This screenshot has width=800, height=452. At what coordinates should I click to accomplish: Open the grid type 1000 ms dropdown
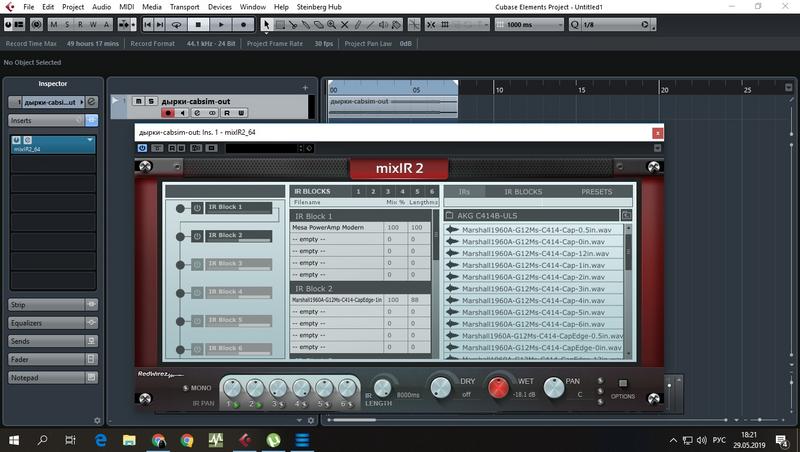(x=529, y=24)
